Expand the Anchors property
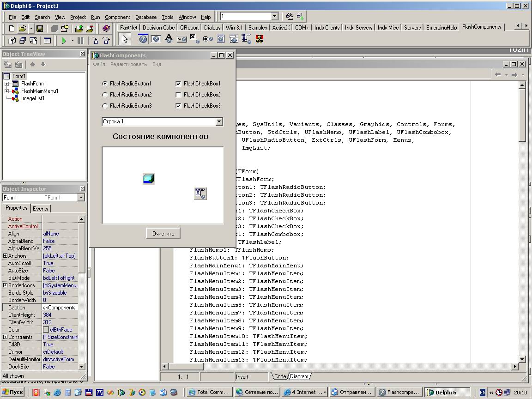 pyautogui.click(x=5, y=256)
